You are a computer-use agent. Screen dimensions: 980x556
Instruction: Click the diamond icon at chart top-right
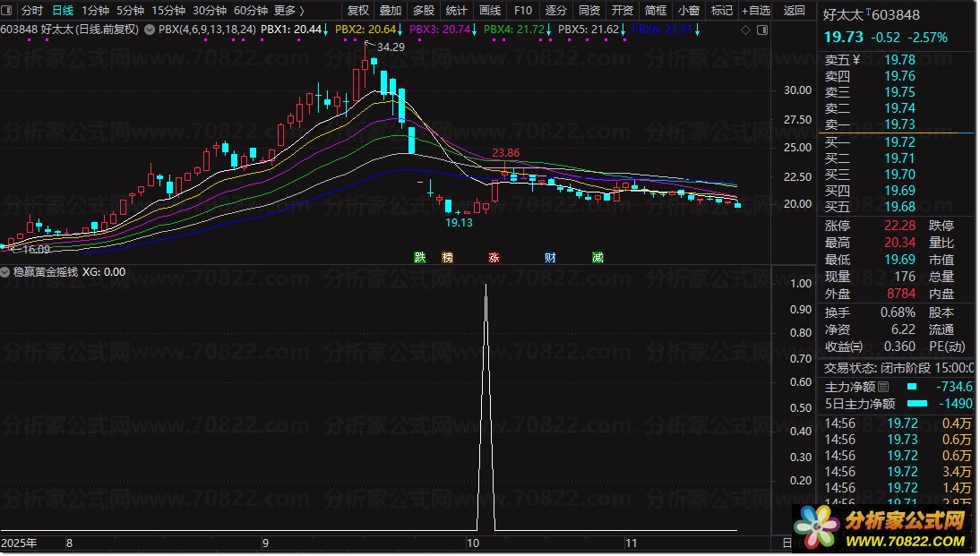click(x=745, y=30)
